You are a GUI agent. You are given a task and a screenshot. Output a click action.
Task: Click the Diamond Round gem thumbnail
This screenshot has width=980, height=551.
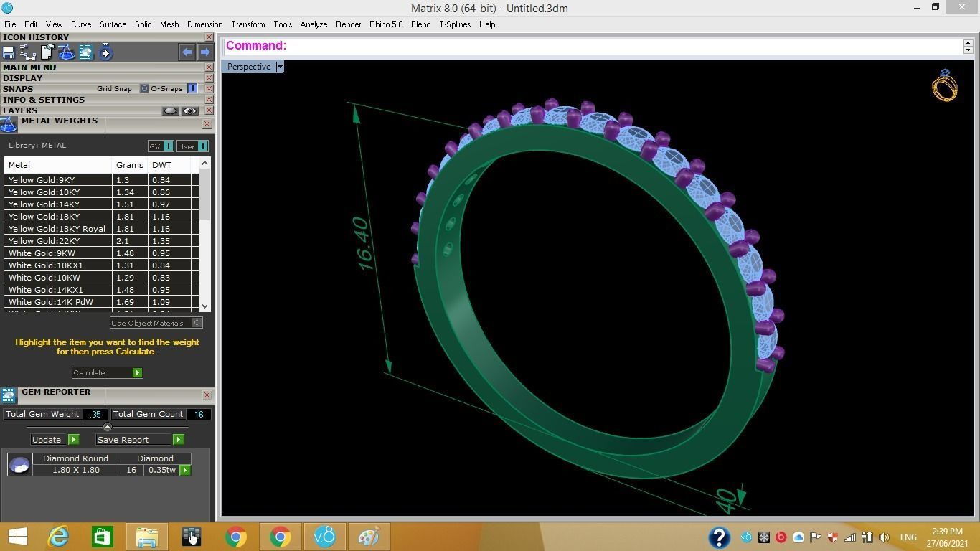click(x=19, y=464)
